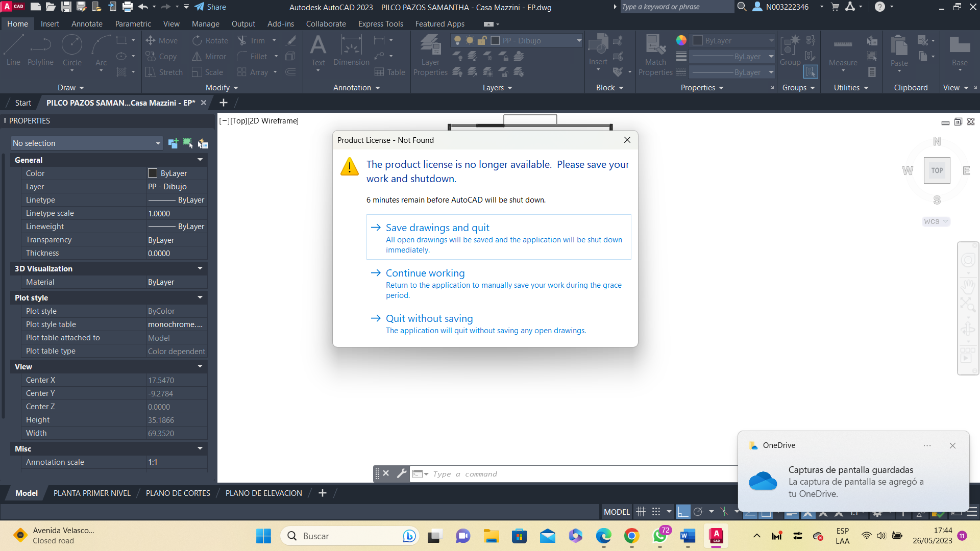Click the customize wrench icon on command line
Screen dimensions: 980x551
tap(402, 473)
